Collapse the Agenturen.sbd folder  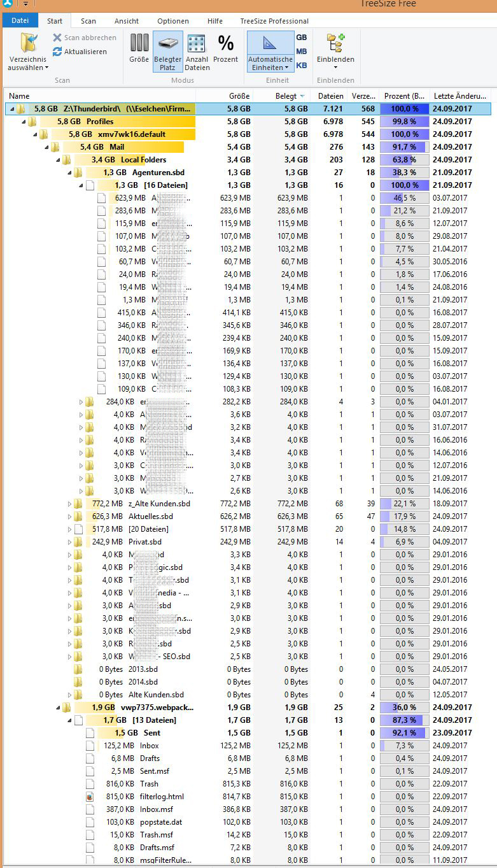tap(69, 173)
